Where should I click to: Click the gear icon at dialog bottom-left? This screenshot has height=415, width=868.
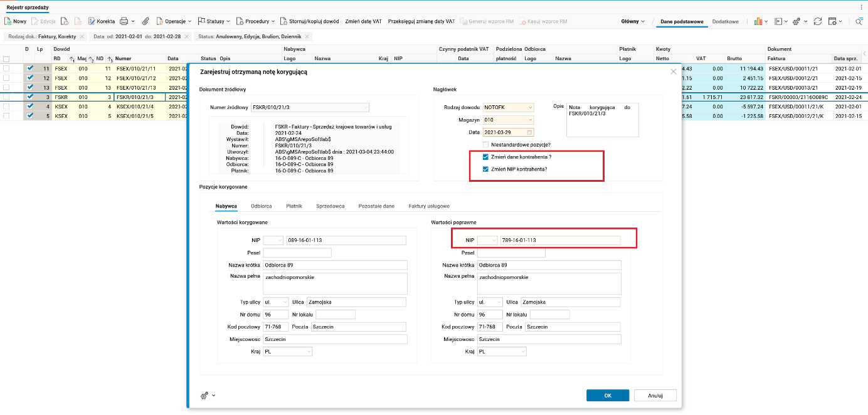204,396
